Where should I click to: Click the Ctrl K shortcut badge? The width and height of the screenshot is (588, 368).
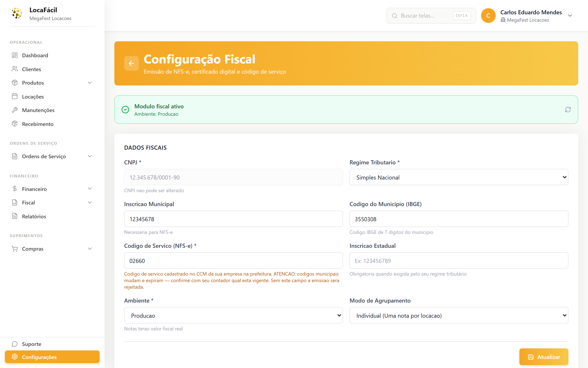(462, 16)
